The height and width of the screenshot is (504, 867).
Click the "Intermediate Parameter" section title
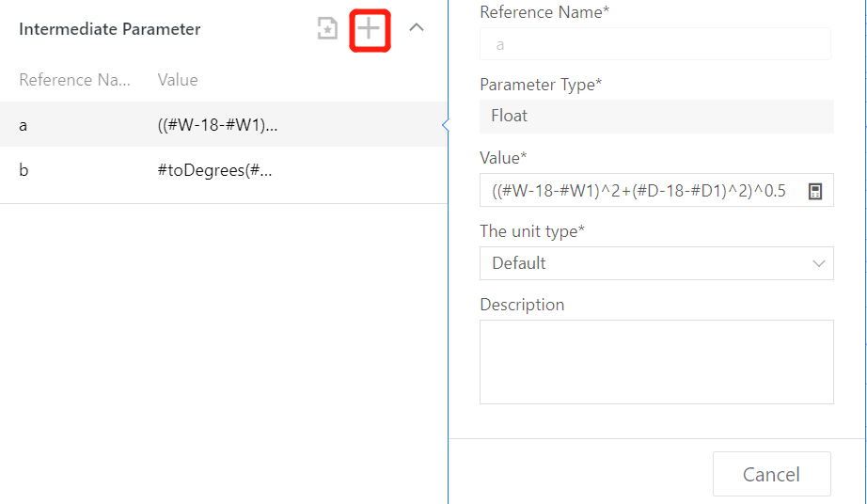[110, 29]
